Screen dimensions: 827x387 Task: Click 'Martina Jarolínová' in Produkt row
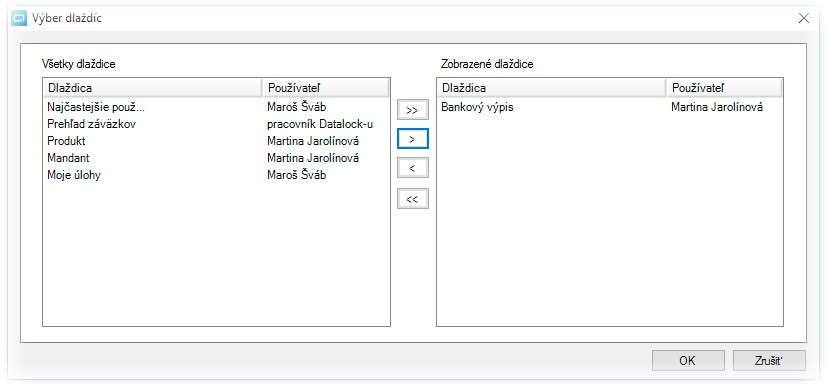coord(313,141)
